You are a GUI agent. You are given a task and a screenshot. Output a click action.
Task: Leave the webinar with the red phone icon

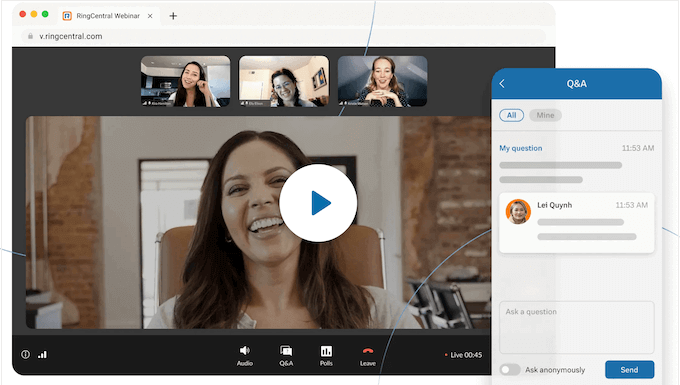tap(368, 356)
